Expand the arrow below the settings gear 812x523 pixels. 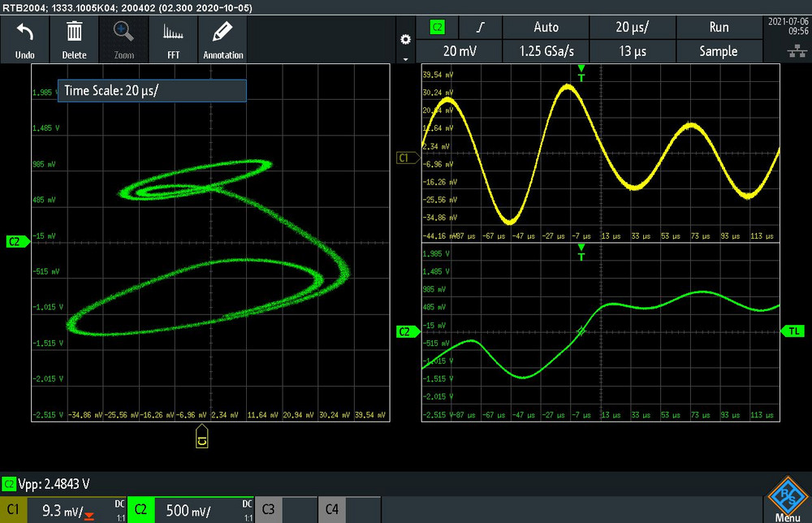point(405,59)
